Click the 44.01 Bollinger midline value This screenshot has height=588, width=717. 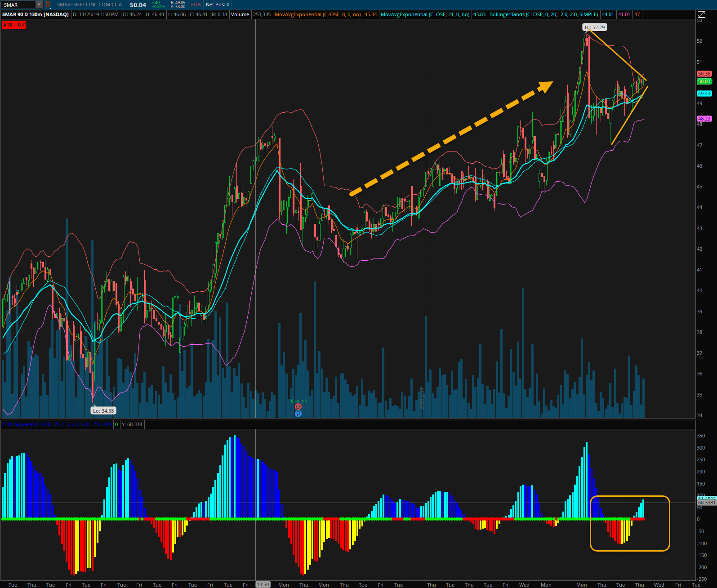(x=608, y=14)
